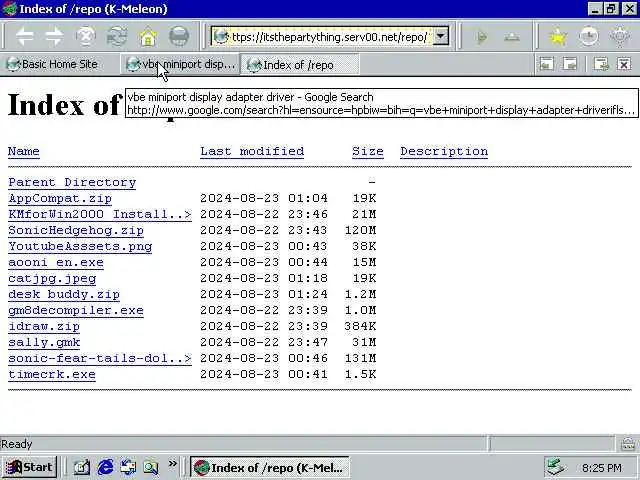Click the next tab icon
640x480 pixels.
570,64
